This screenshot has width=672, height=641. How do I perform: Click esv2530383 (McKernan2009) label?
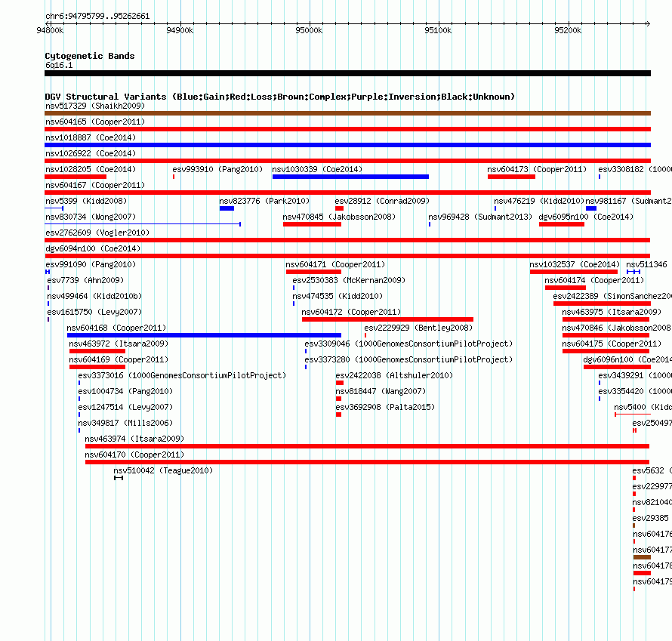click(349, 280)
